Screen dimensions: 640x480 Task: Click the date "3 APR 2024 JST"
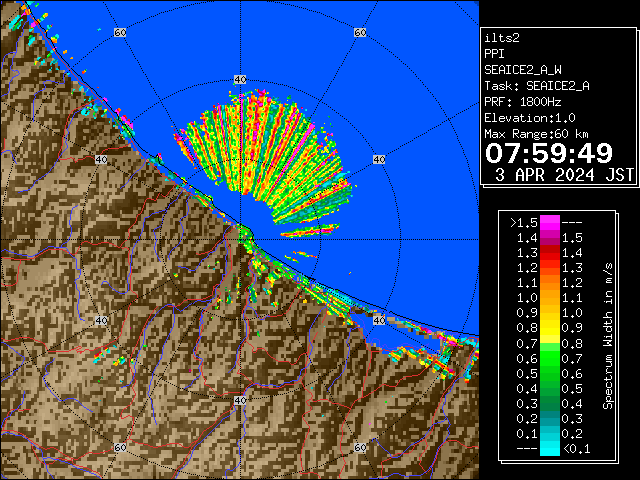tap(564, 175)
